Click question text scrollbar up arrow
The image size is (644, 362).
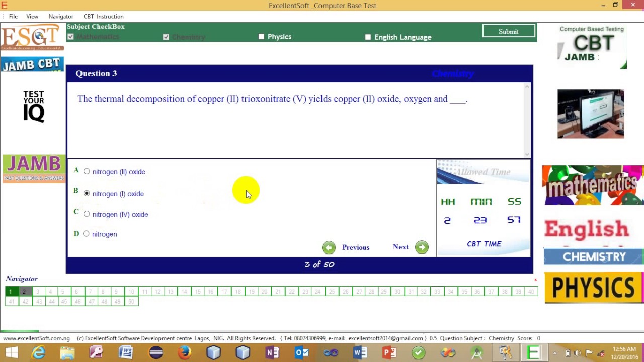click(527, 87)
